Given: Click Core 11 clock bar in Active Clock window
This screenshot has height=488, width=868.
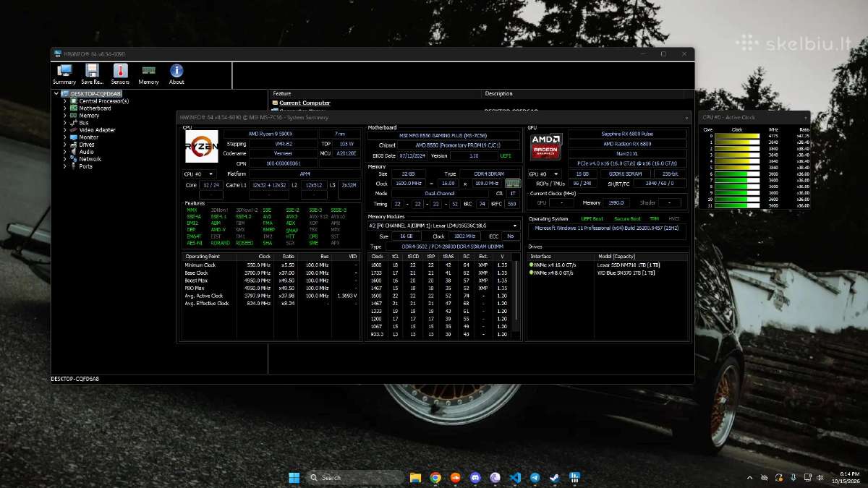Looking at the screenshot, I should [738, 205].
